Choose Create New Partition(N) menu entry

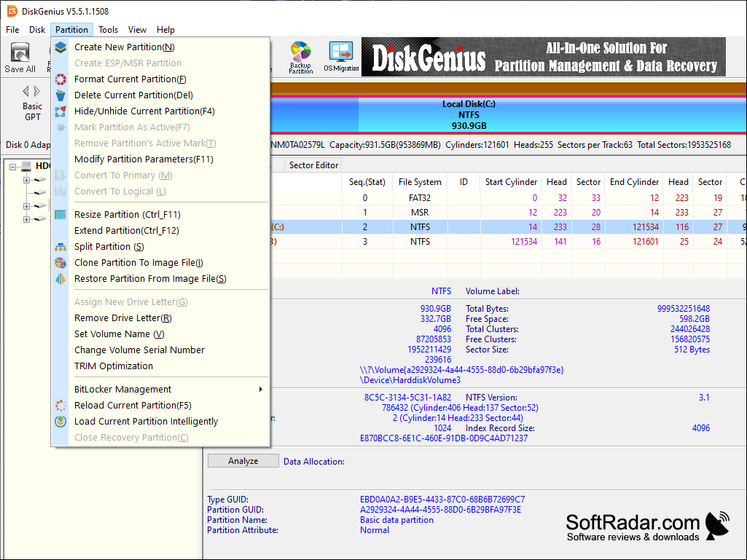click(x=160, y=47)
